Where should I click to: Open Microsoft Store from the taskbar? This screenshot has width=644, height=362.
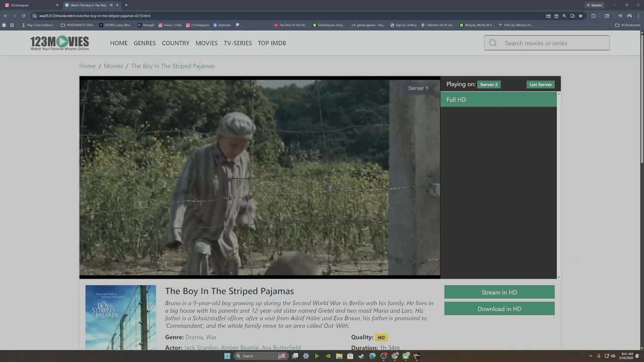[350, 356]
